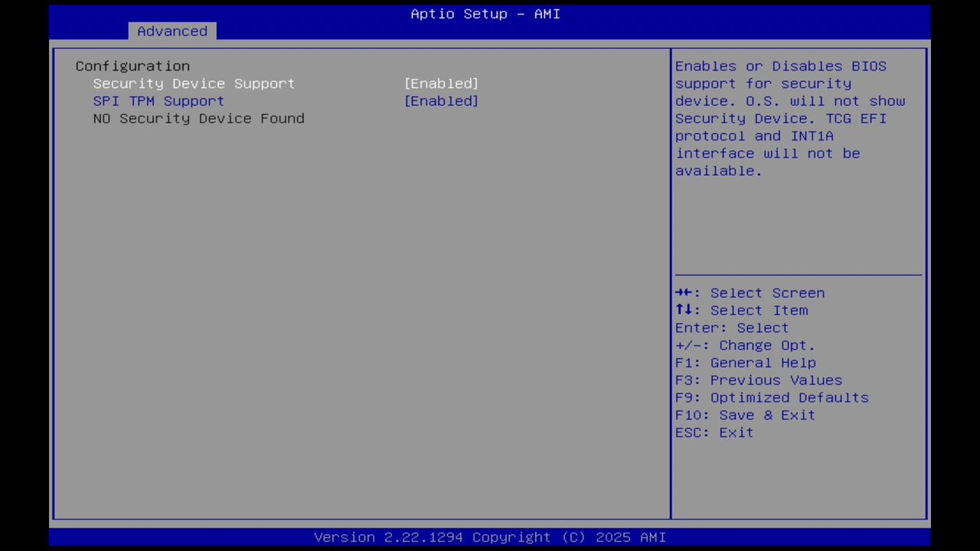
Task: Open the SPI TPM Support setting
Action: click(x=158, y=100)
